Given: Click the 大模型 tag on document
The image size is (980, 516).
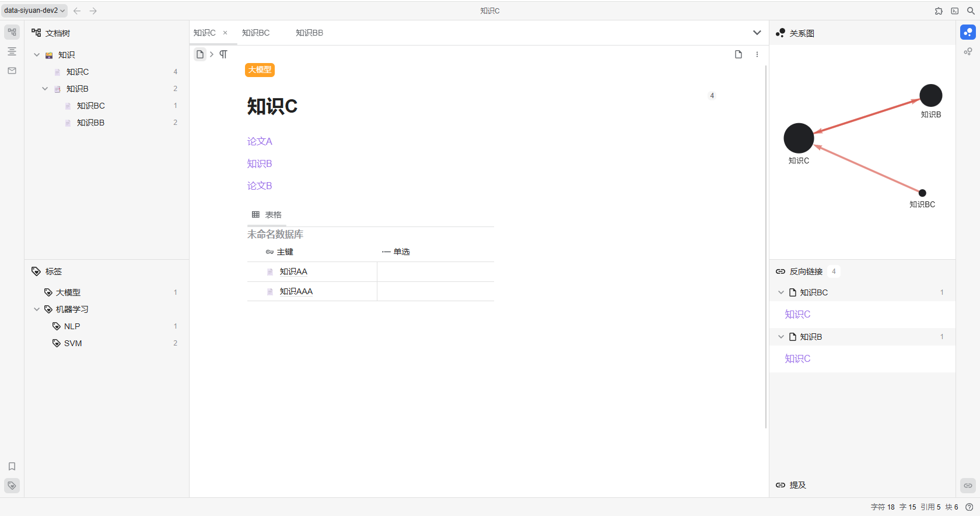Looking at the screenshot, I should coord(260,69).
